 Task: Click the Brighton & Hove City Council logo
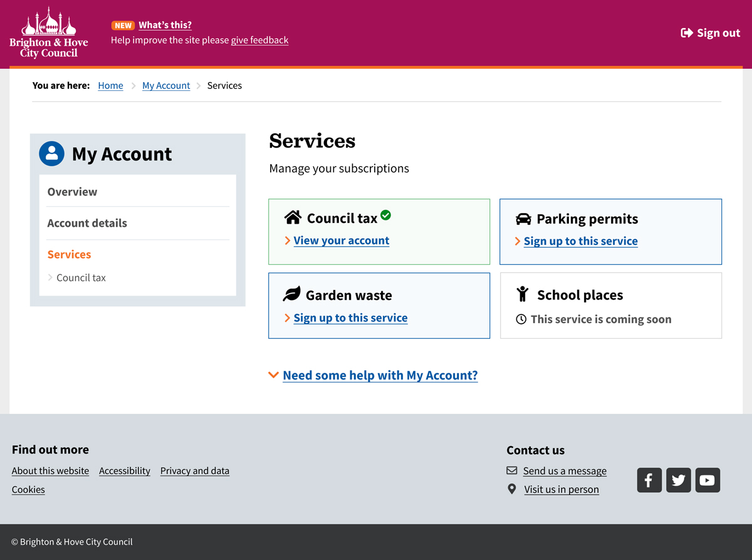49,33
